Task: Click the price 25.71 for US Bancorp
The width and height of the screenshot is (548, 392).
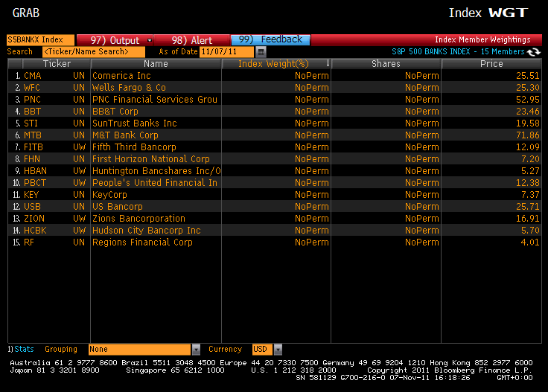Action: 528,206
